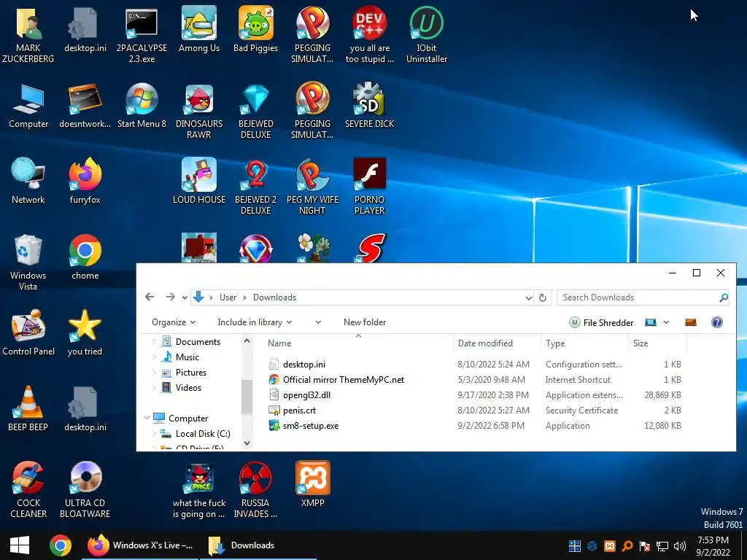
Task: Collapse the Computer tree node
Action: [x=147, y=418]
